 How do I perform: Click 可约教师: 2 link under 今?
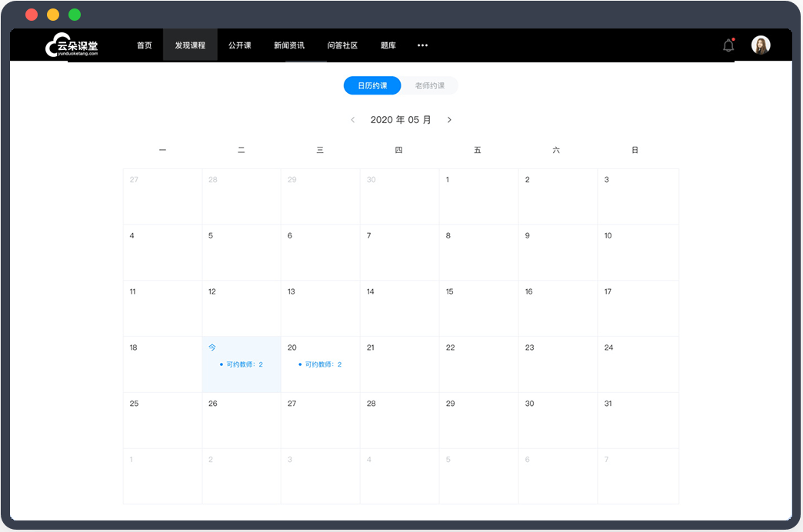[242, 364]
